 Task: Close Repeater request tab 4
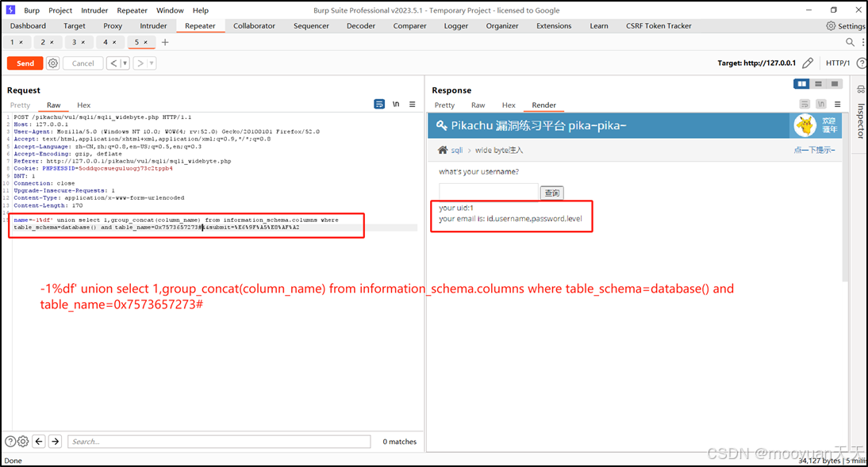point(114,43)
